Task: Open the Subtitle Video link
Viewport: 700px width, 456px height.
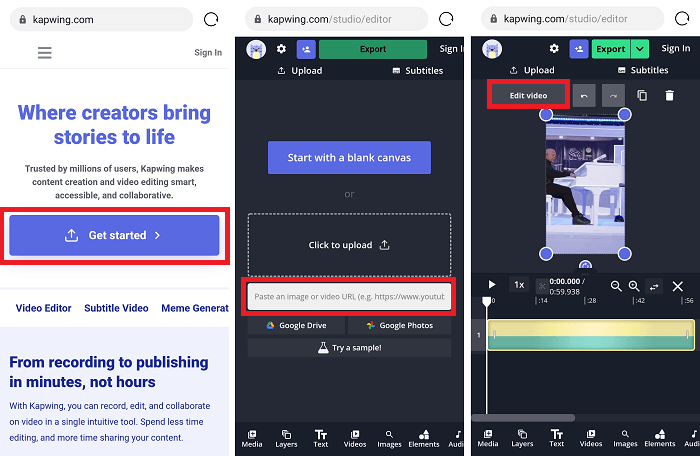Action: pyautogui.click(x=116, y=308)
